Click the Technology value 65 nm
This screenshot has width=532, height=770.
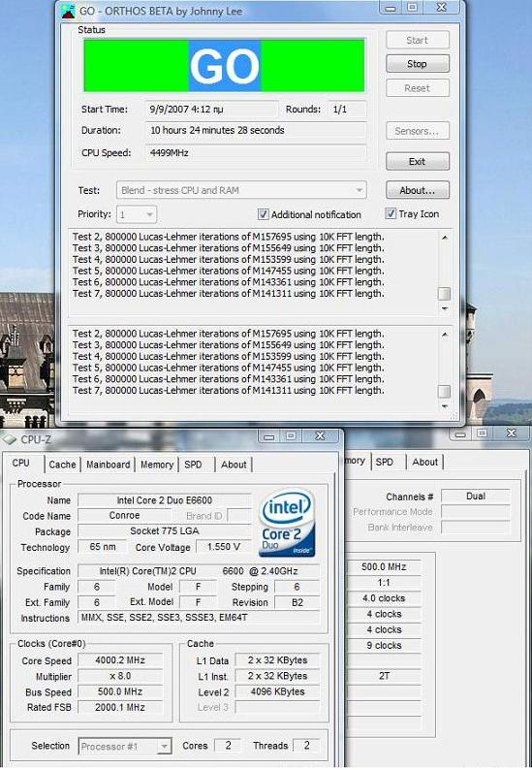103,547
